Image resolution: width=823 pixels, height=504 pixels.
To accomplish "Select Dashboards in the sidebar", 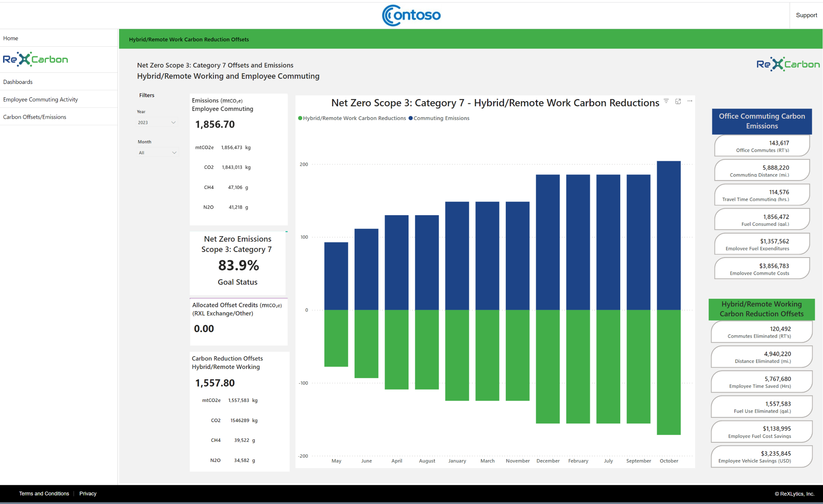I will pyautogui.click(x=18, y=81).
